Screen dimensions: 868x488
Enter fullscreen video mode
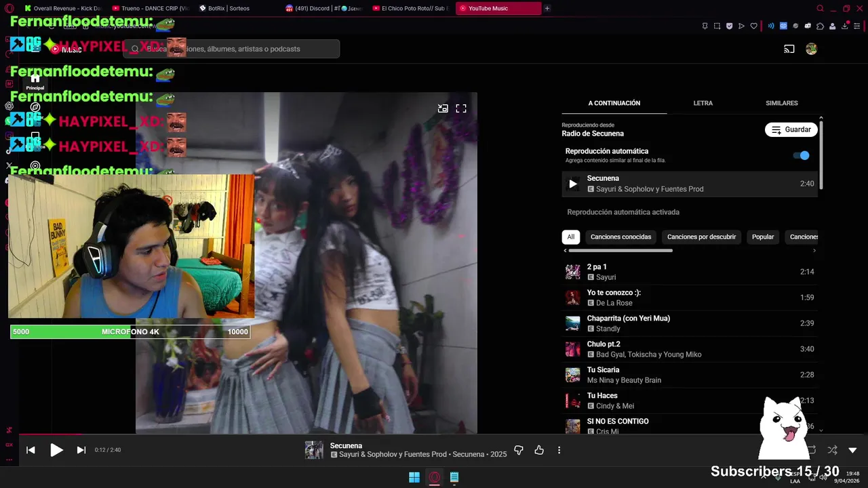461,108
